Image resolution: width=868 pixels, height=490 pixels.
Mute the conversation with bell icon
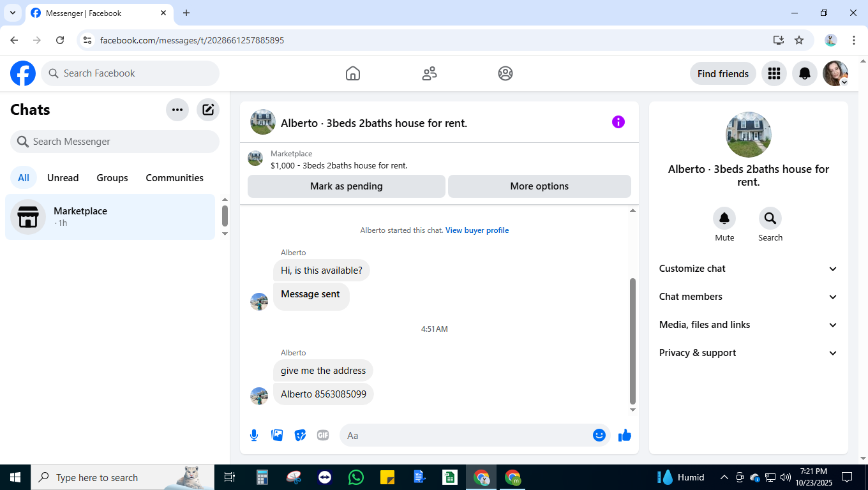tap(724, 218)
